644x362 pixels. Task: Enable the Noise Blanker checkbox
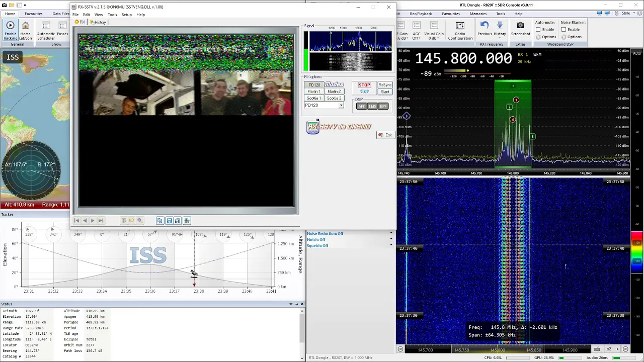click(x=563, y=30)
